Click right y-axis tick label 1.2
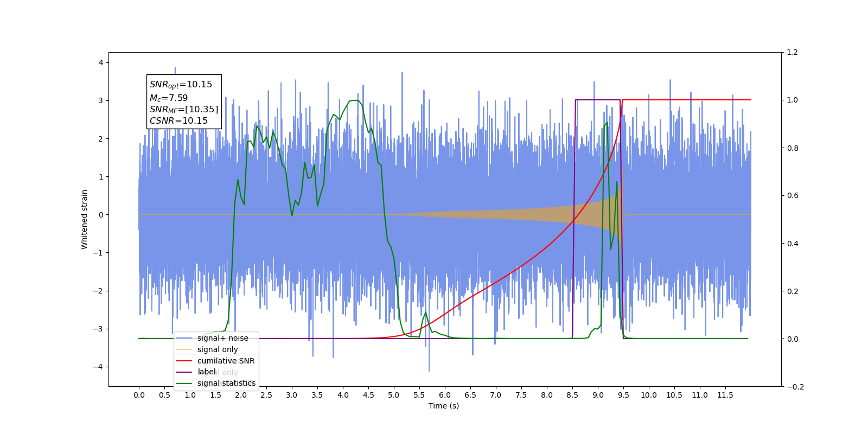This screenshot has height=434, width=868. click(793, 52)
